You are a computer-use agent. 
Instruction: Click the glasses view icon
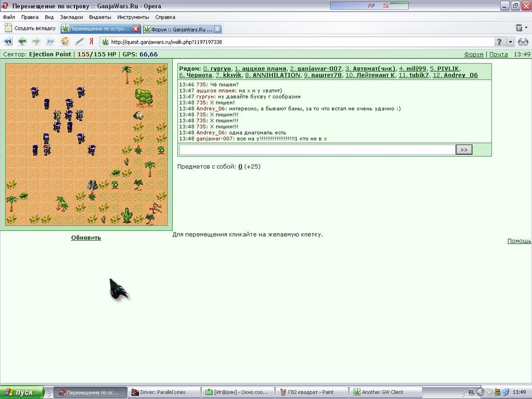(x=523, y=42)
